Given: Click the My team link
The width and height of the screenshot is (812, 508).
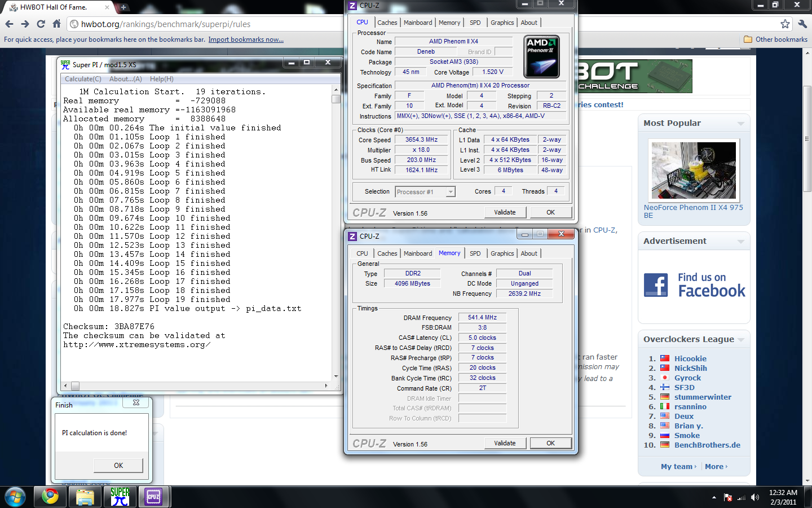Looking at the screenshot, I should 677,466.
